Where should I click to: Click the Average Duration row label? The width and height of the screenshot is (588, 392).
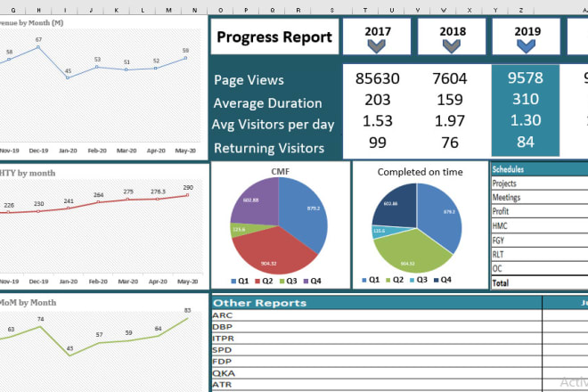point(268,103)
